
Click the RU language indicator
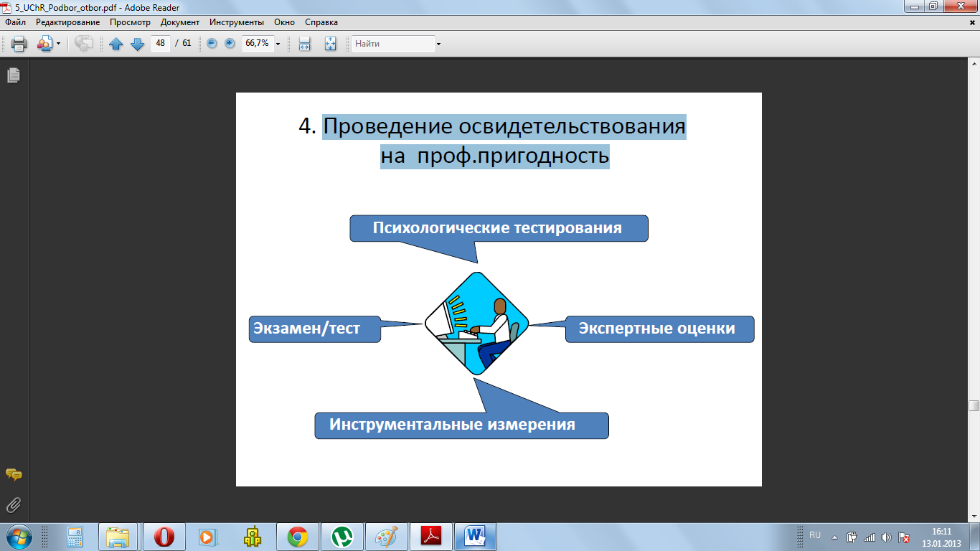(x=815, y=536)
